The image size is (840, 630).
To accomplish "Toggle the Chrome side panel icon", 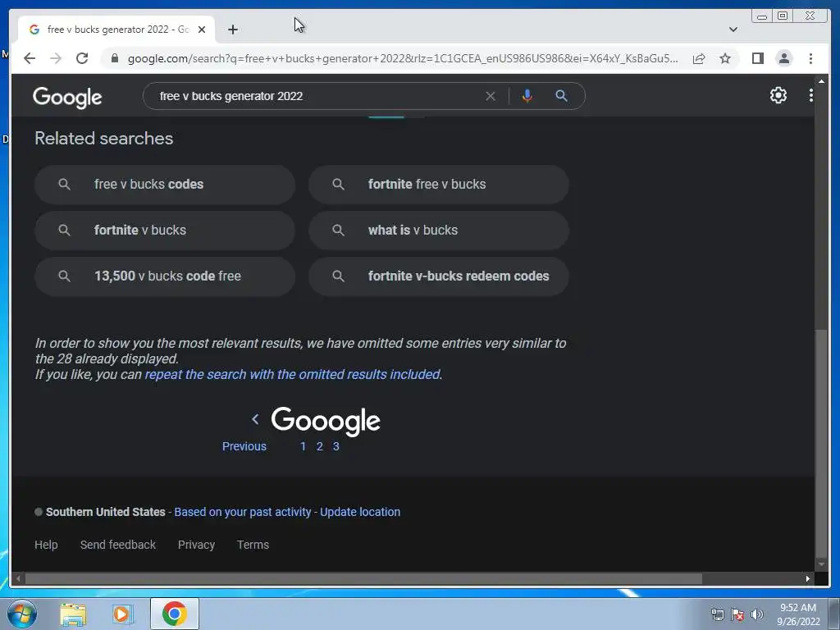I will click(757, 58).
